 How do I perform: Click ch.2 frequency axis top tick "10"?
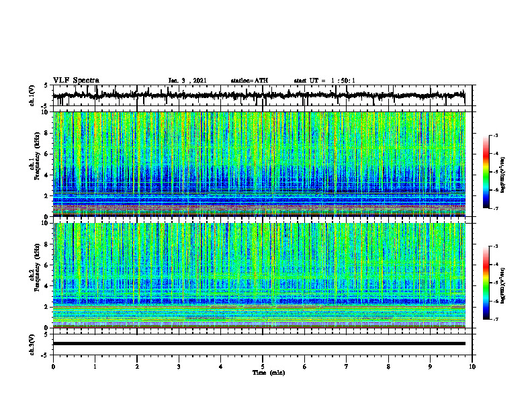[x=46, y=224]
